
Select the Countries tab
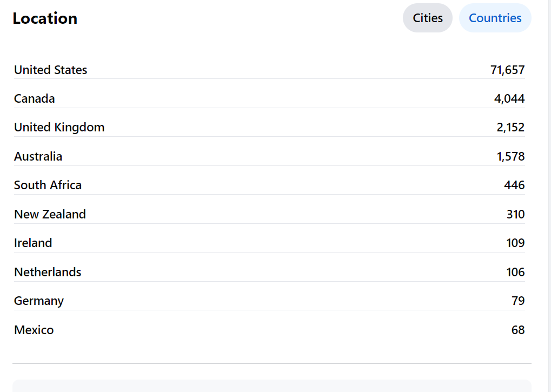coord(495,18)
